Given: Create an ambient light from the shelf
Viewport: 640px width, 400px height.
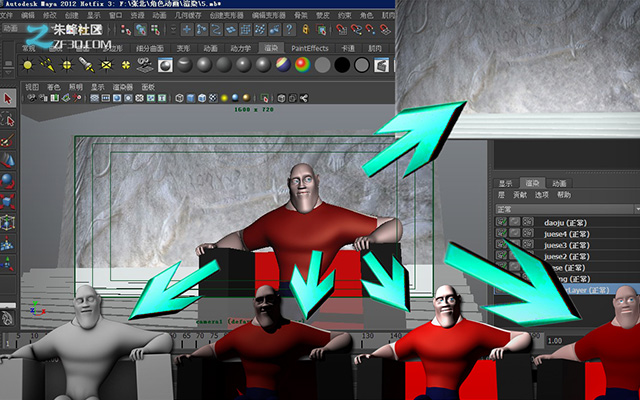Looking at the screenshot, I should 27,65.
